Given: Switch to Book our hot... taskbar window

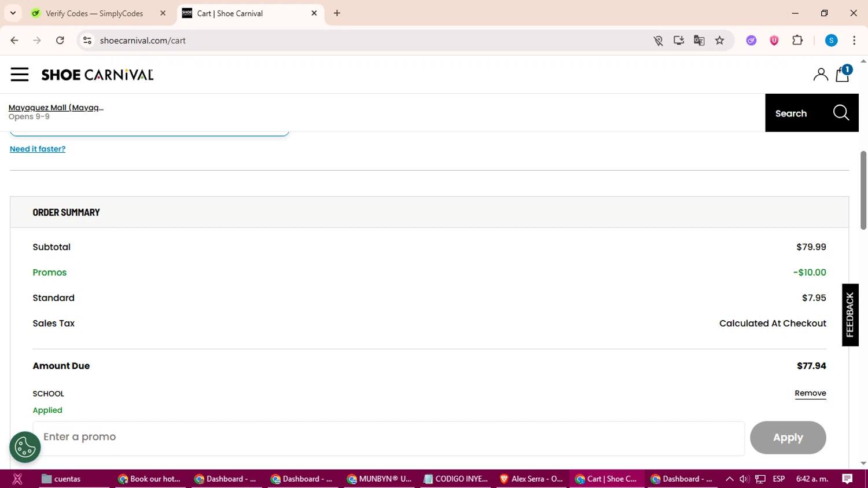Looking at the screenshot, I should click(149, 479).
